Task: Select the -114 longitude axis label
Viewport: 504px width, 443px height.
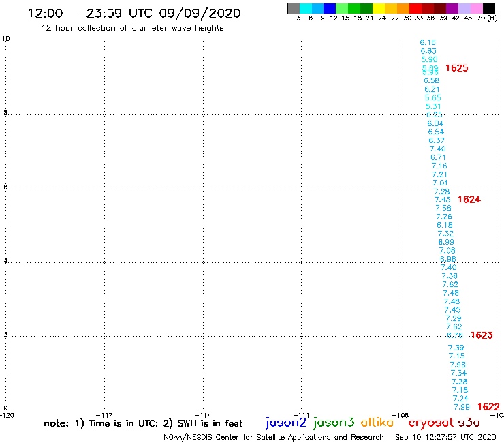Action: (x=203, y=415)
